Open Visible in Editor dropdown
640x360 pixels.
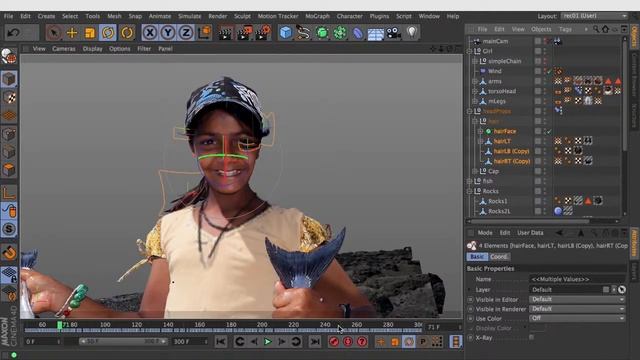point(577,299)
